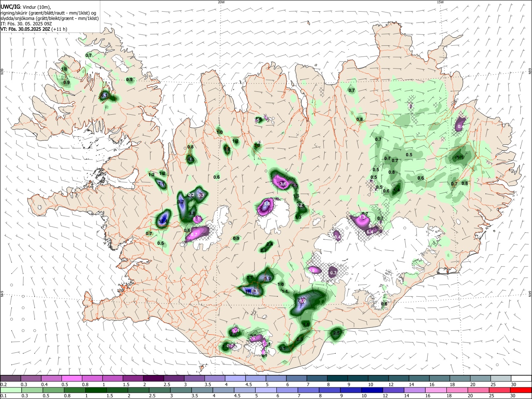532x399 pixels.
Task: Click the '3.4' precipitation value
Action: [397, 190]
